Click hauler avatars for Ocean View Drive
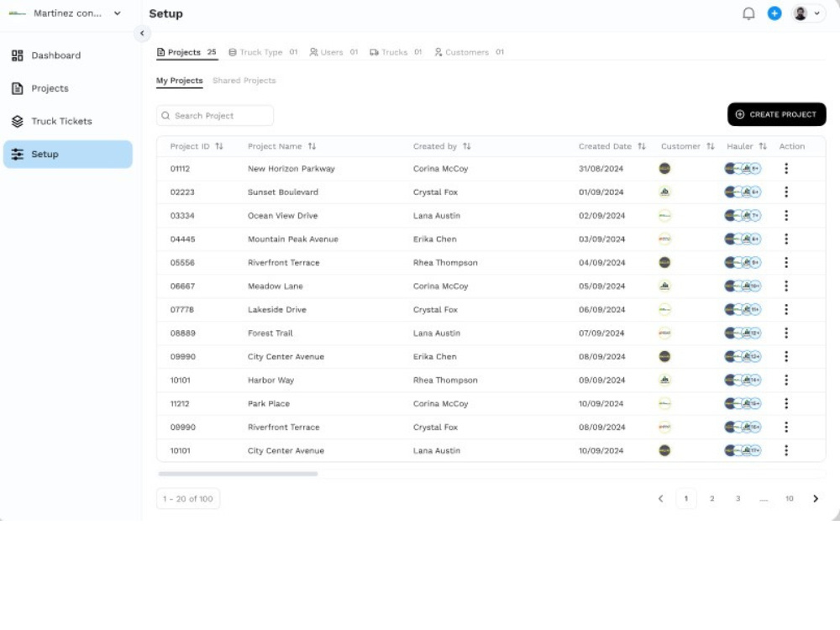 (x=743, y=215)
